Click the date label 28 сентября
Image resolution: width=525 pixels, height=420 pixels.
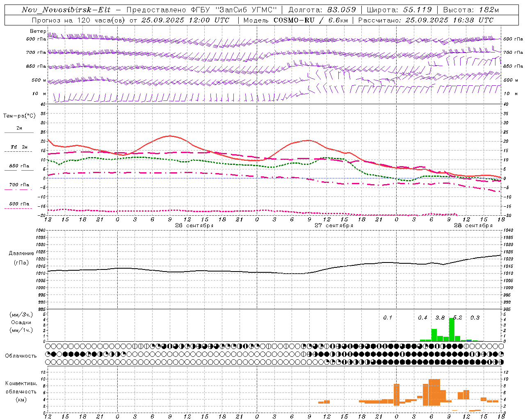473,226
